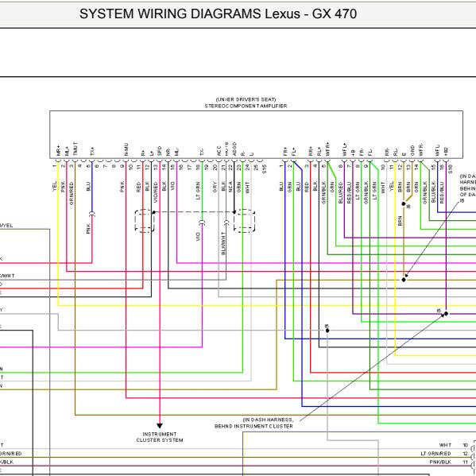
Task: Select the PNK/BLK label at pin 11
Action: [440, 462]
